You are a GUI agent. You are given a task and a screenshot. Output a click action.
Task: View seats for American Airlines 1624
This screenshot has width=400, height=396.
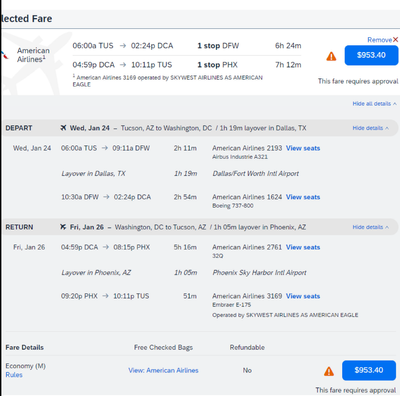tap(303, 197)
